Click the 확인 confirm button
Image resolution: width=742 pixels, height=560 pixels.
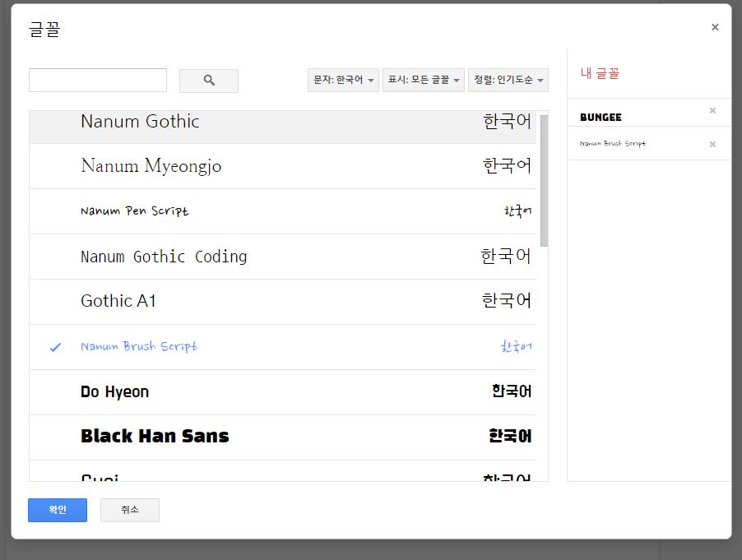58,510
